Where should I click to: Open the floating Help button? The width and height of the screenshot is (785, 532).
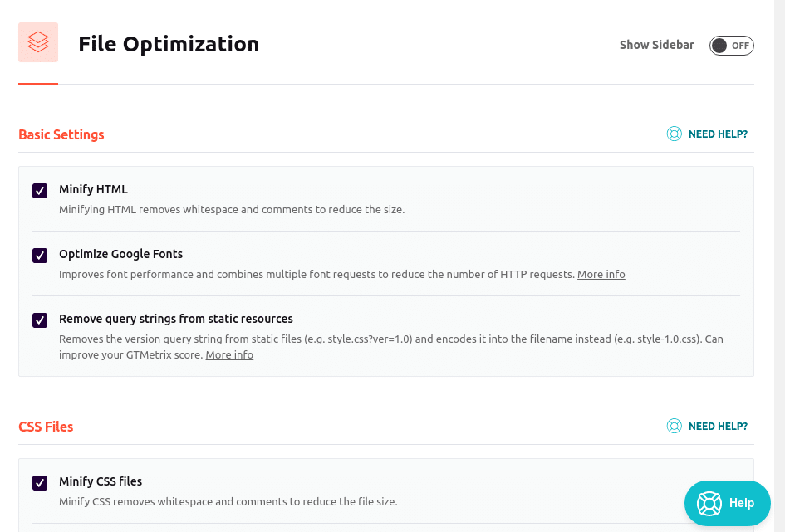coord(727,503)
